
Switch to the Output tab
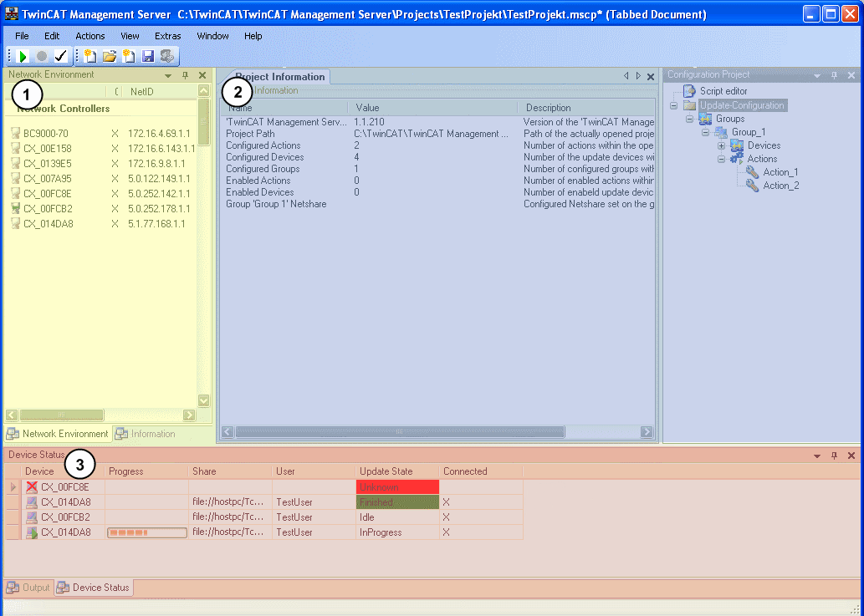coord(28,588)
